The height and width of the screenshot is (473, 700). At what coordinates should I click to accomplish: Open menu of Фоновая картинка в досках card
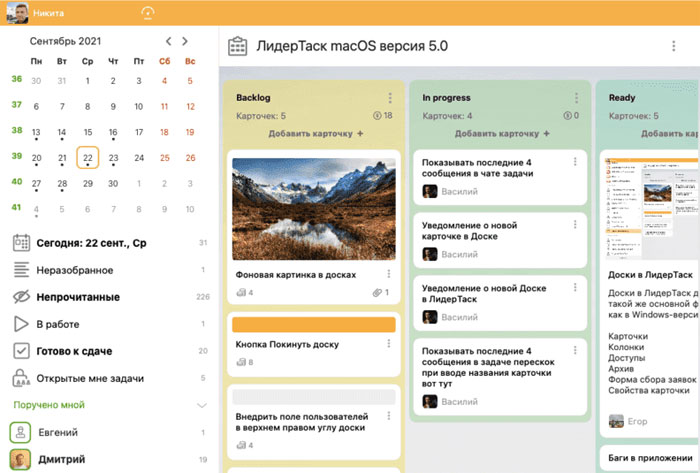pyautogui.click(x=389, y=274)
